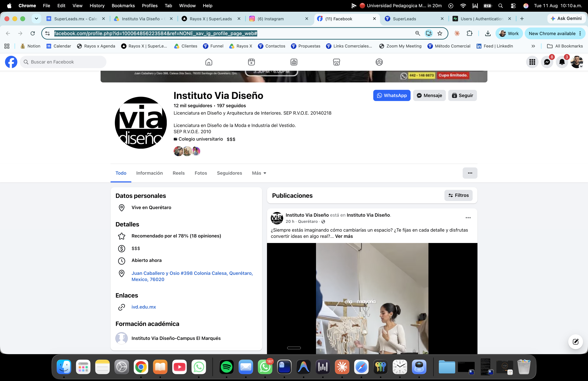The height and width of the screenshot is (381, 588).
Task: Switch to the Instagram browser tab
Action: tap(278, 19)
